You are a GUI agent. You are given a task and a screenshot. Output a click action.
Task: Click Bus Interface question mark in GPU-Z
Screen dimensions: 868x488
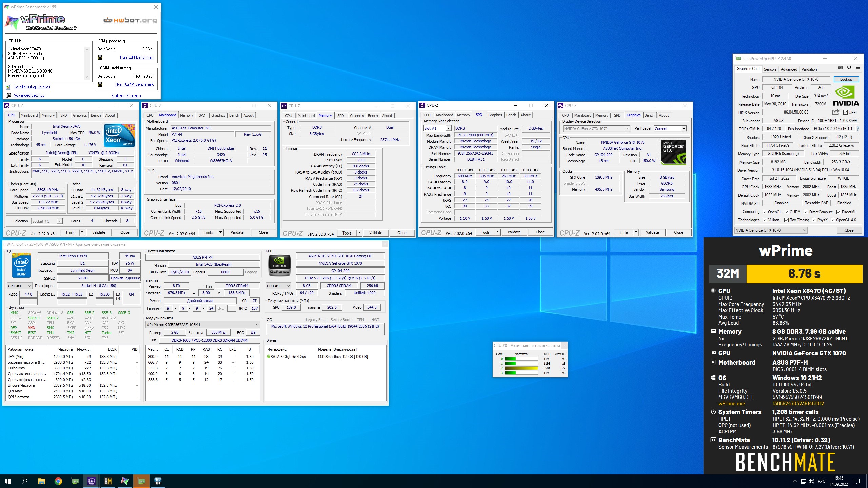858,129
